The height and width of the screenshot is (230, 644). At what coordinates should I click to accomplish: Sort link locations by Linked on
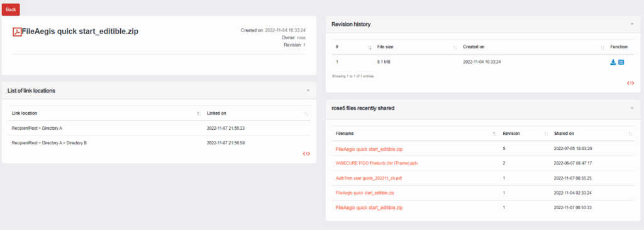[x=306, y=113]
